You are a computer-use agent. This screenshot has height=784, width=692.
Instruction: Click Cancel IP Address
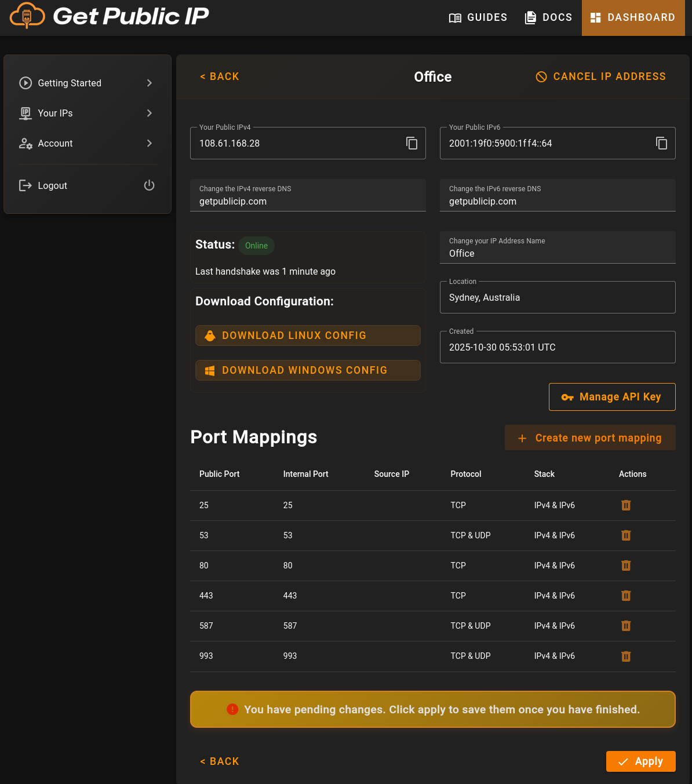pos(601,76)
